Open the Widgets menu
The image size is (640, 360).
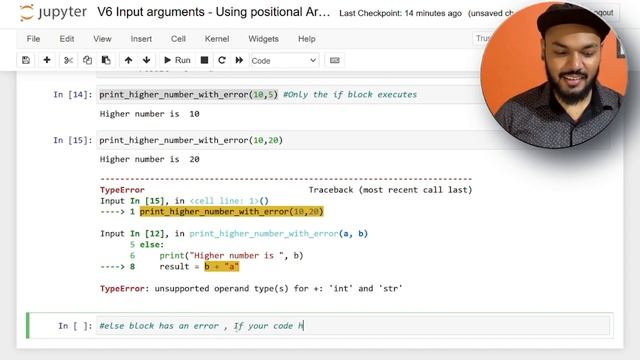(x=263, y=39)
